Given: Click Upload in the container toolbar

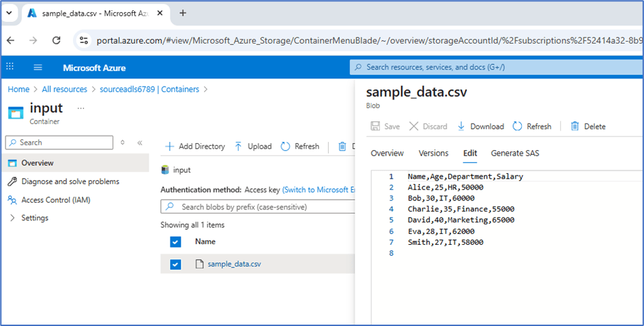Looking at the screenshot, I should pos(252,147).
